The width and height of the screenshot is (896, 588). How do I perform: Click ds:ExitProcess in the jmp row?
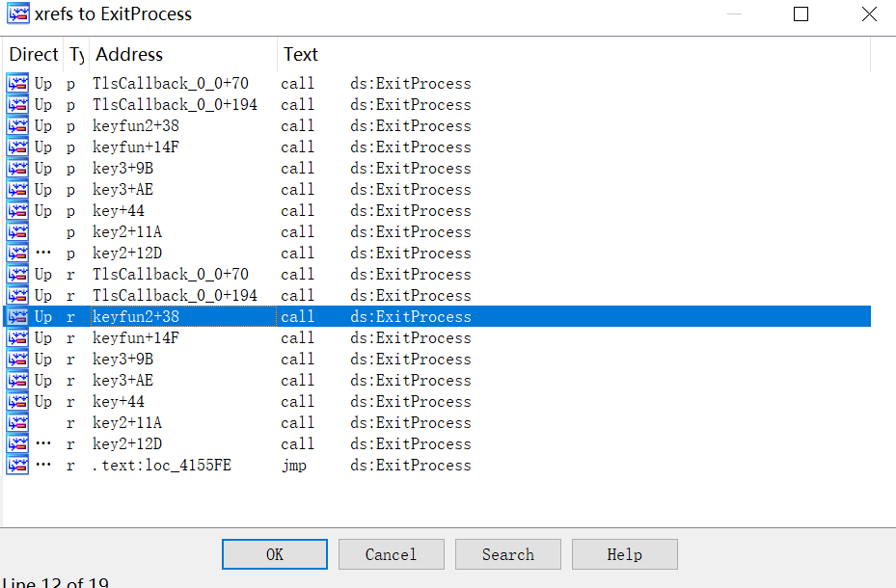pos(411,465)
